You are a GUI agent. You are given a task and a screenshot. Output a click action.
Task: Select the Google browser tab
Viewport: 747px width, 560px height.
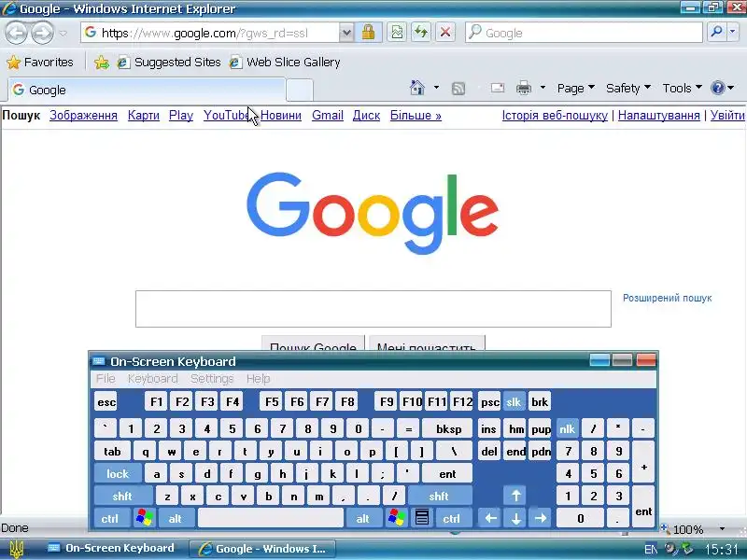[147, 90]
